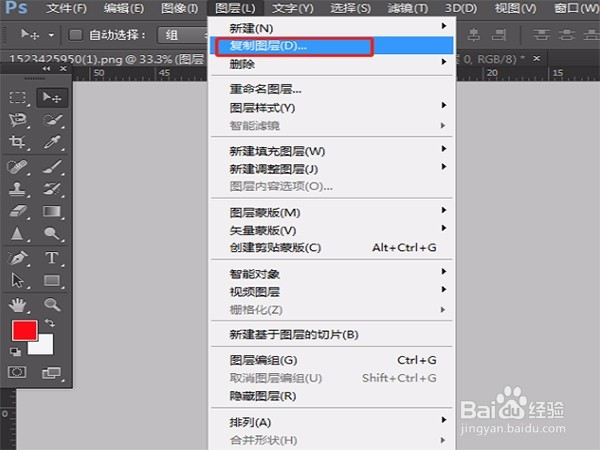Click the red foreground color swatch

click(24, 330)
